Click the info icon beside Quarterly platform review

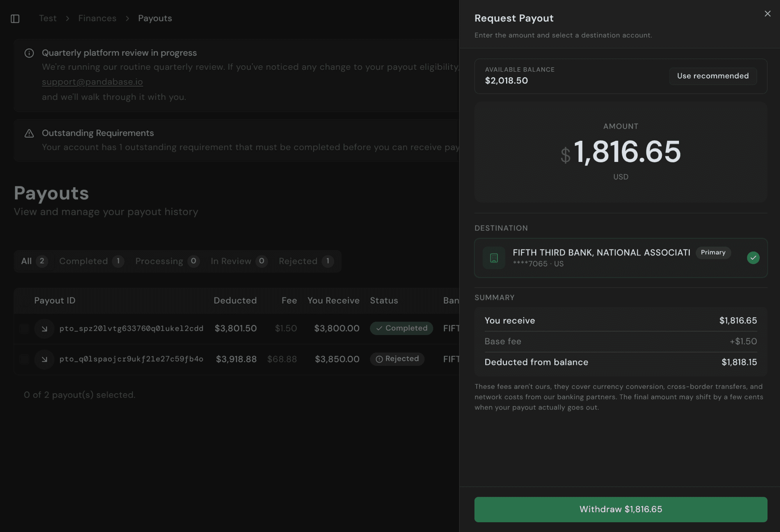[x=29, y=53]
